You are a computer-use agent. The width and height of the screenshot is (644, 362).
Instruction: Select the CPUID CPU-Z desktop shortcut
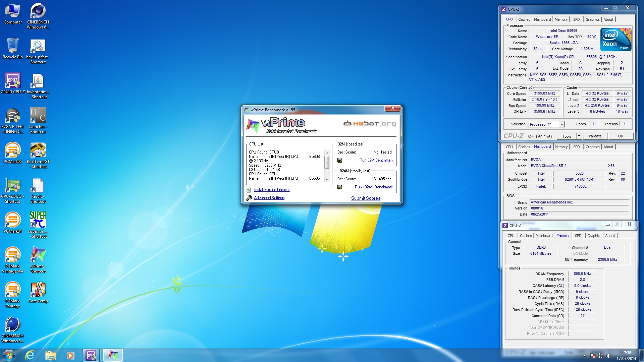tap(13, 83)
